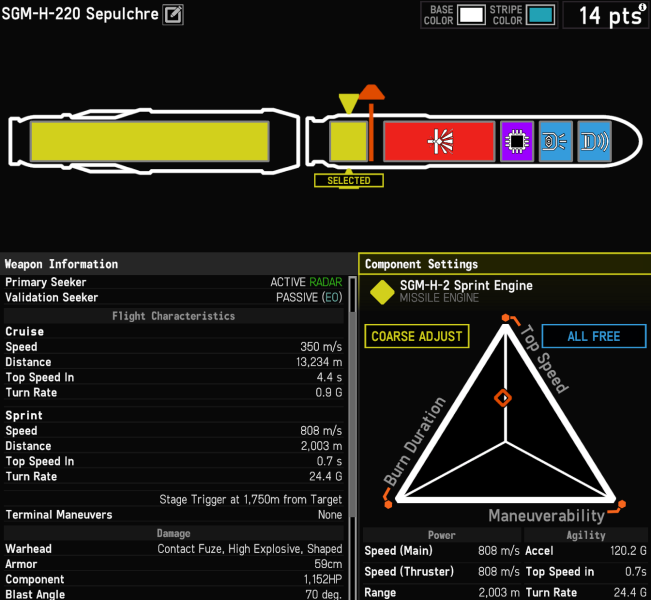Image resolution: width=651 pixels, height=600 pixels.
Task: Click the Agility column header
Action: [586, 535]
